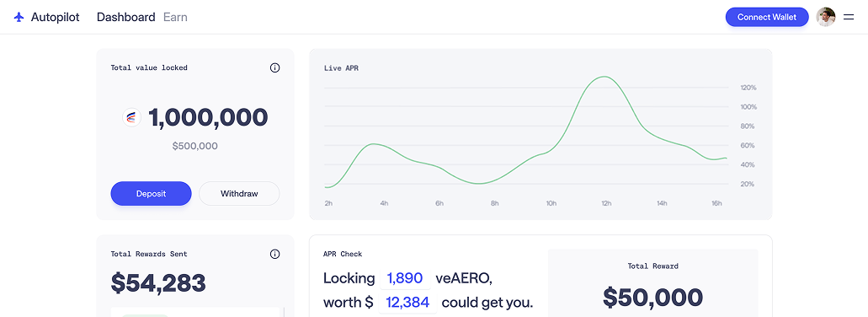Click the Connect Wallet button
This screenshot has width=868, height=317.
(x=767, y=17)
